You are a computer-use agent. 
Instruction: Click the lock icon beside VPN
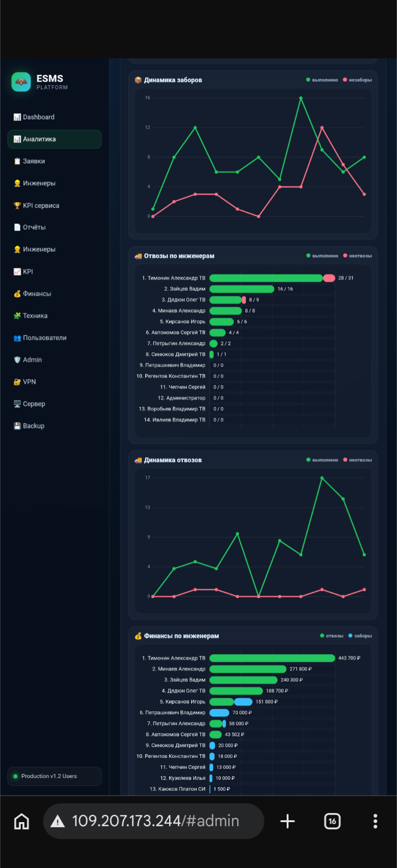click(17, 382)
